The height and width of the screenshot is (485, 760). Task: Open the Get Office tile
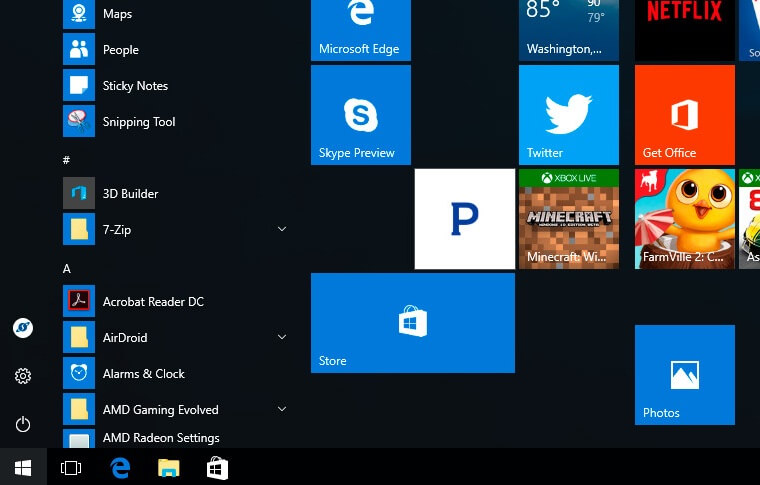click(685, 115)
